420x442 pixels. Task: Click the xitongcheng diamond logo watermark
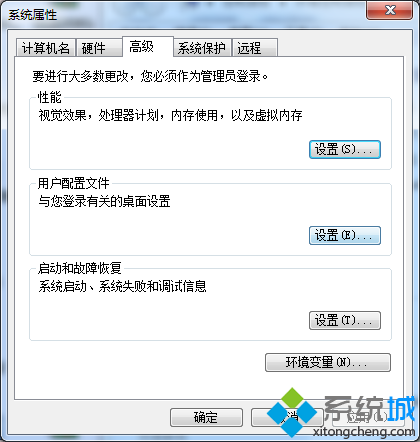click(x=292, y=413)
